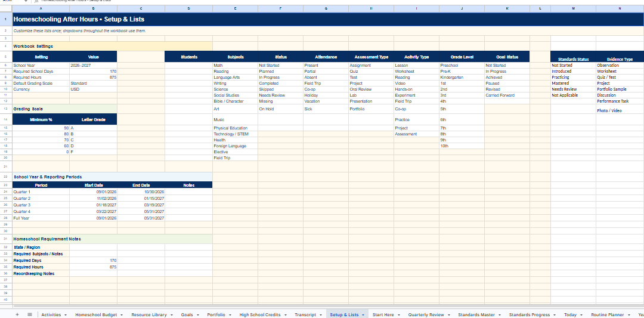Open the Portfolio tab dropdown arrow
The height and width of the screenshot is (318, 644).
(230, 315)
